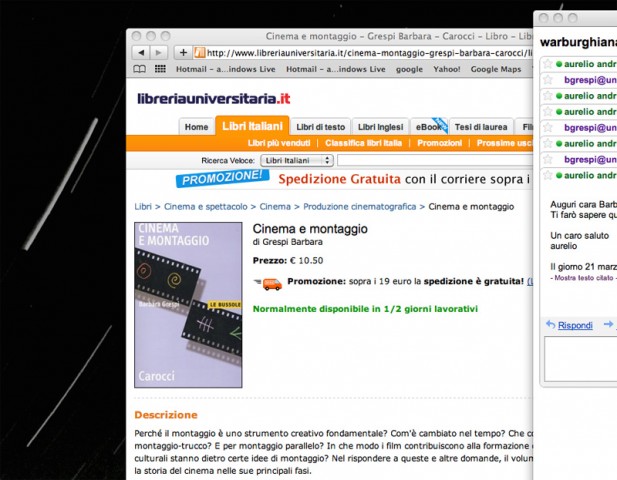This screenshot has width=617, height=480.
Task: Click Il giorno 21 marz line in mail
Action: coord(584,267)
